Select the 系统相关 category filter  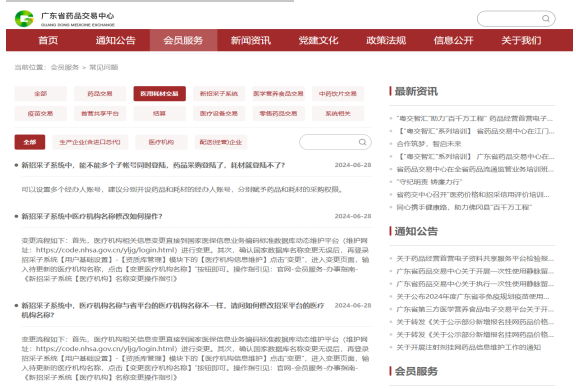pos(338,114)
